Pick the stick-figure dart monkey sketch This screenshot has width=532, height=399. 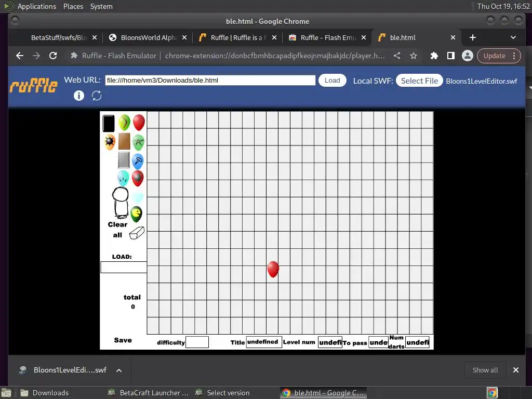[x=121, y=203]
